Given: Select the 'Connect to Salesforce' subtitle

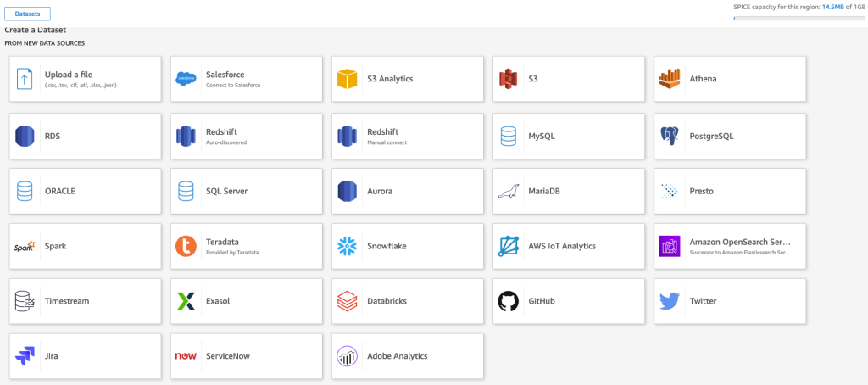Looking at the screenshot, I should tap(233, 86).
